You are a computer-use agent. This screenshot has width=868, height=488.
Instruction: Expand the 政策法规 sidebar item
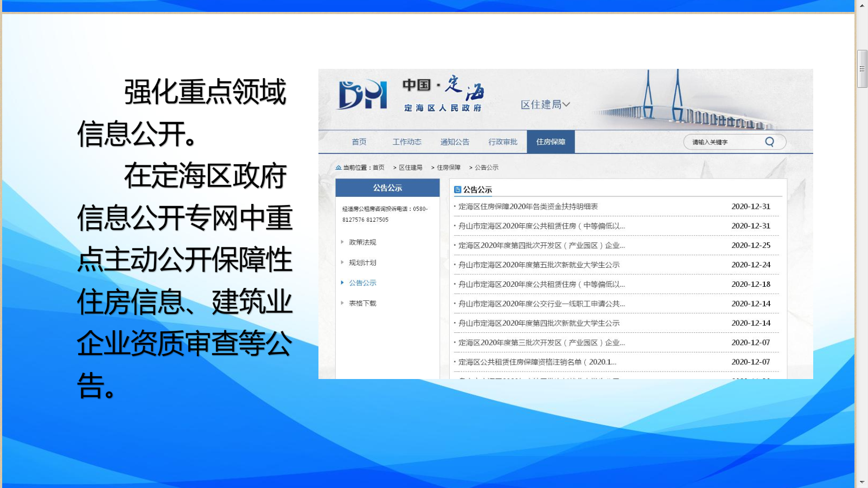[x=362, y=242]
